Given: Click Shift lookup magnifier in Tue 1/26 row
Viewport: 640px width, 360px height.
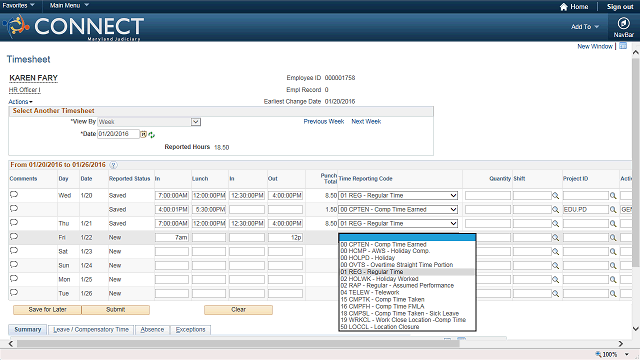Looking at the screenshot, I should coord(556,293).
